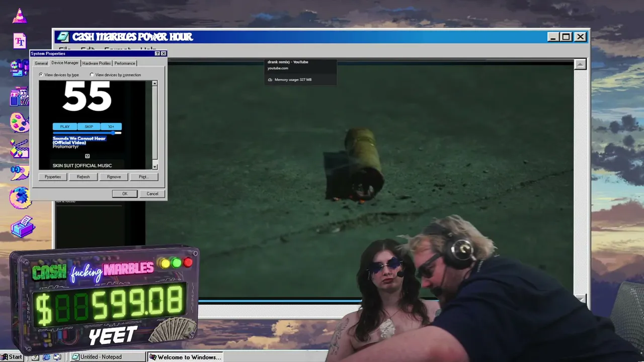The width and height of the screenshot is (644, 362).
Task: Switch to the Device Manager tab
Action: [65, 63]
